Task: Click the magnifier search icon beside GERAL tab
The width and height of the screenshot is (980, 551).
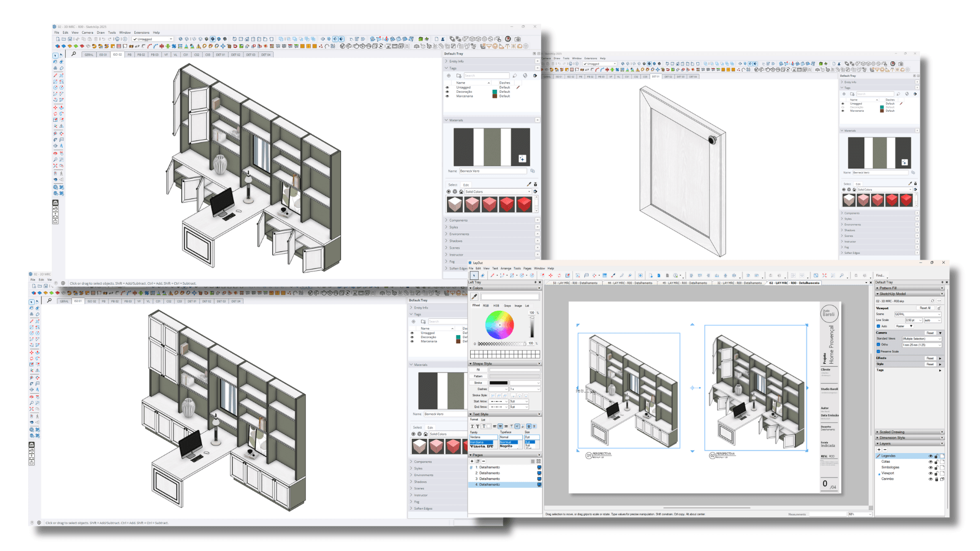Action: pos(73,54)
